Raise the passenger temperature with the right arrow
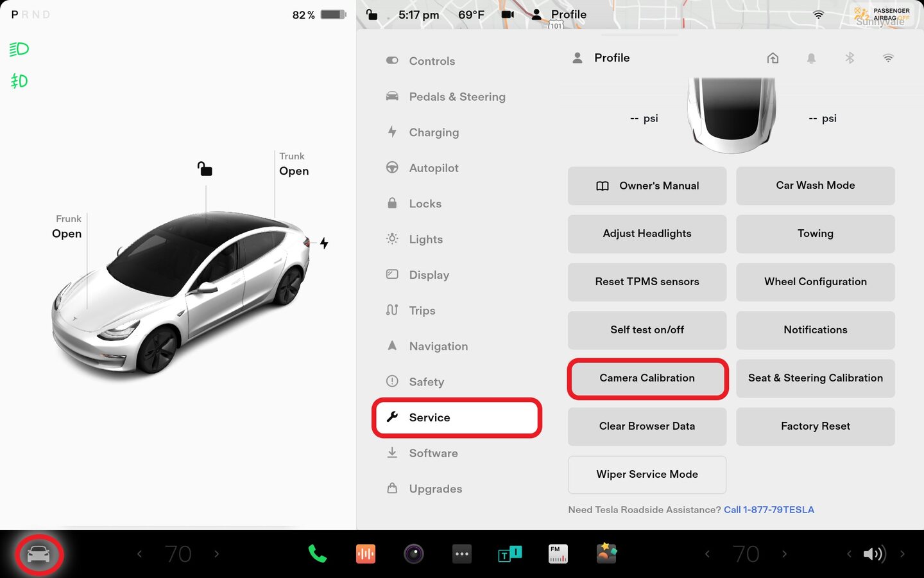Image resolution: width=924 pixels, height=578 pixels. tap(784, 554)
